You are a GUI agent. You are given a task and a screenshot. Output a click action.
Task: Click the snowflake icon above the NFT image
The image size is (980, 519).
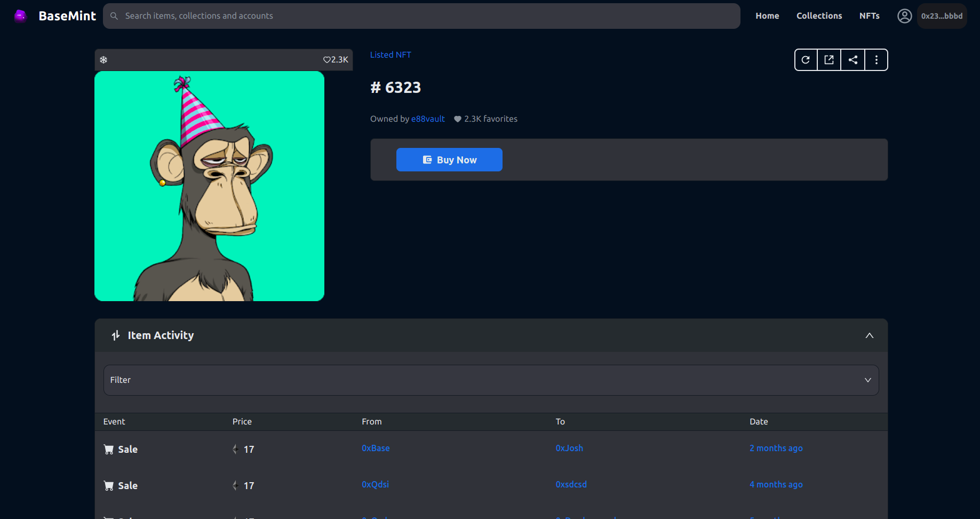[103, 60]
